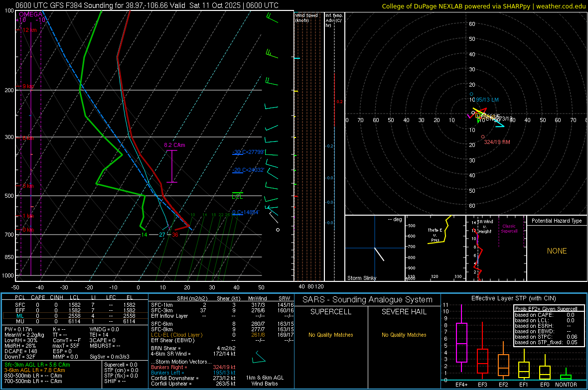Click the -20 C=24032' level label

(x=248, y=170)
